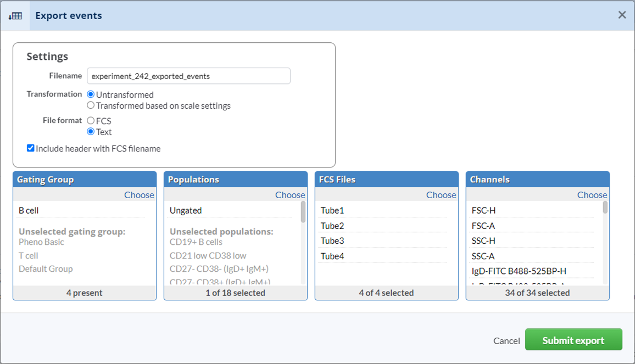Select the T cell gating group
The height and width of the screenshot is (364, 635).
pos(29,256)
